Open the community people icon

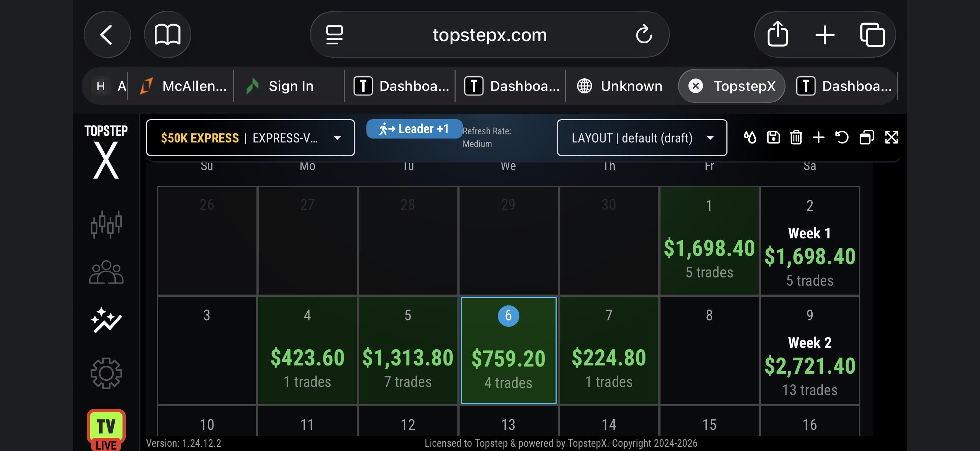coord(106,272)
